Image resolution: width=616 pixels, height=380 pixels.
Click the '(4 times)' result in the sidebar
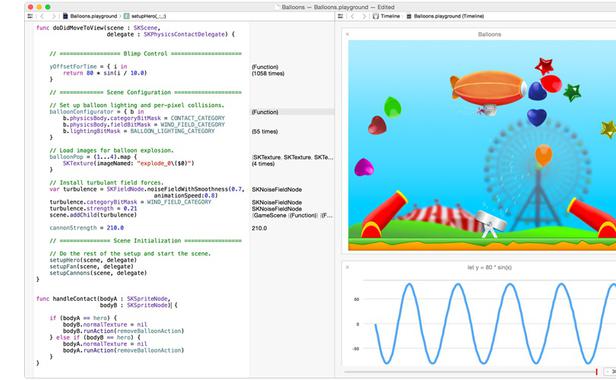pyautogui.click(x=263, y=164)
